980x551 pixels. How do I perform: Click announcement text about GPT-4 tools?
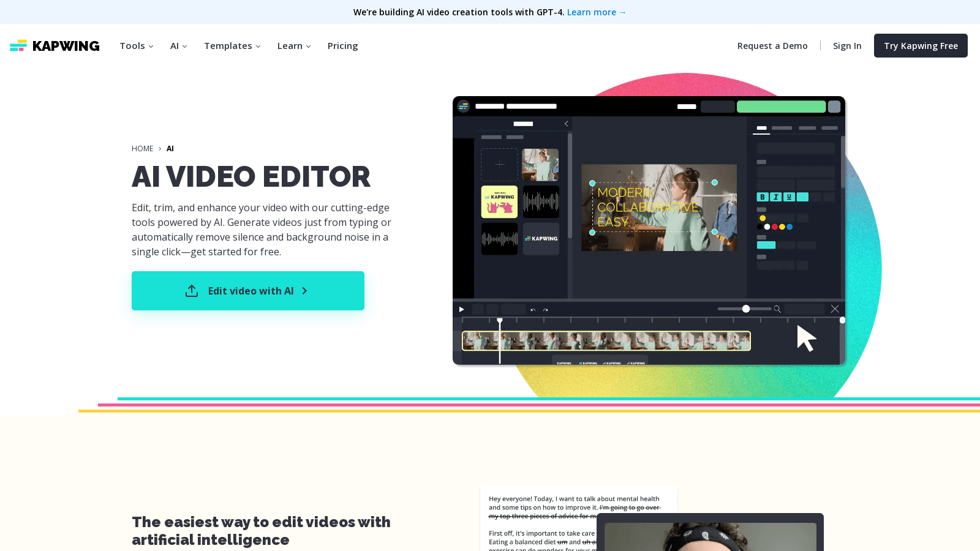pyautogui.click(x=459, y=12)
